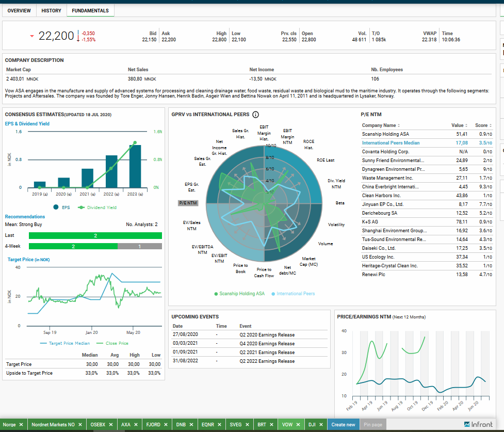This screenshot has width=504, height=432.
Task: Open the History tab
Action: coord(52,11)
